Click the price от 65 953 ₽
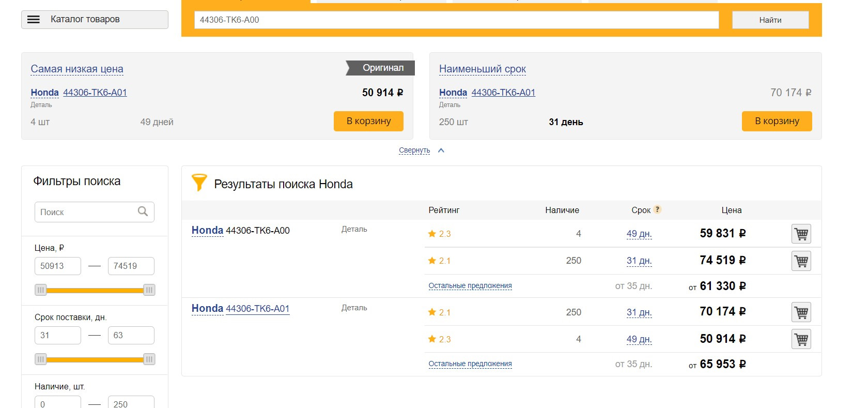868x408 pixels. point(717,364)
